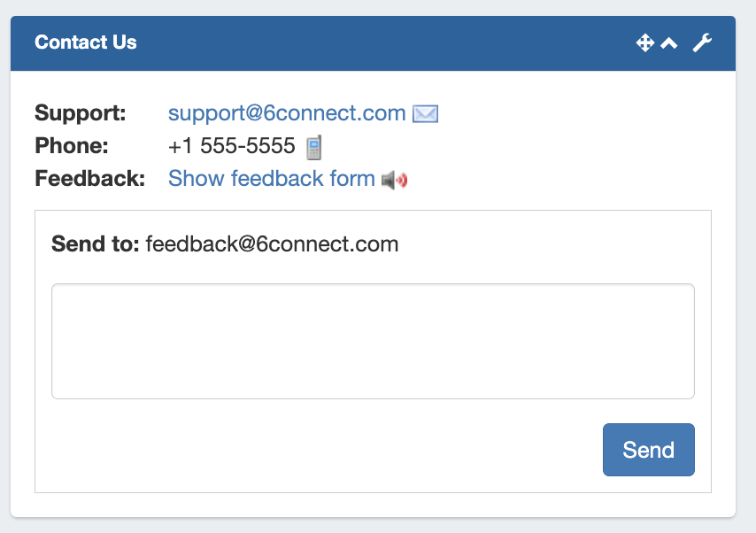Click the Contact Us panel title
The height and width of the screenshot is (533, 756).
86,42
